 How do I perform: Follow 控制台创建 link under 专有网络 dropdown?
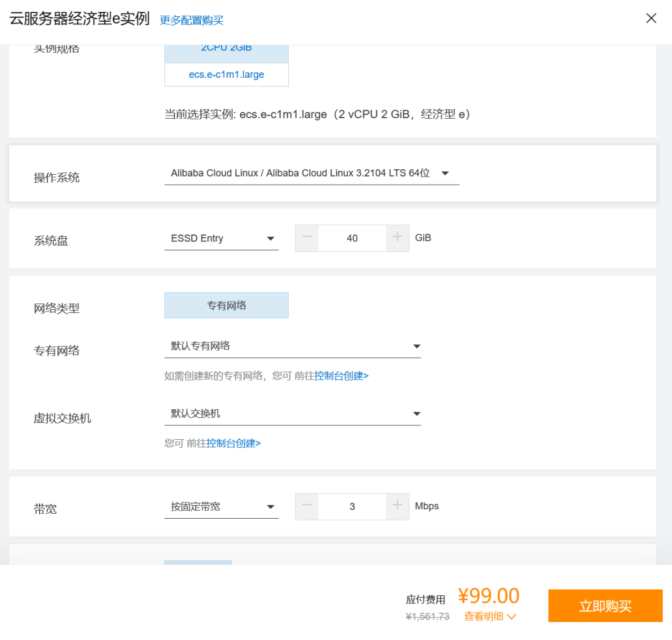[341, 376]
